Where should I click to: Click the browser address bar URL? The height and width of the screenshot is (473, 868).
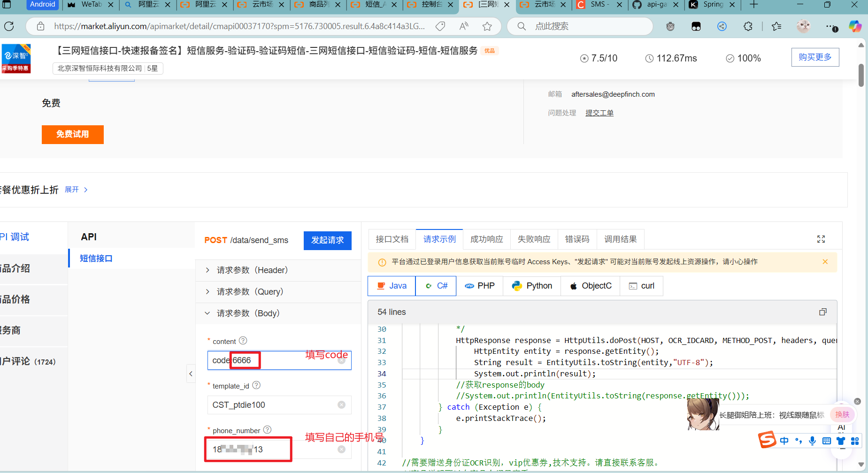pos(239,26)
